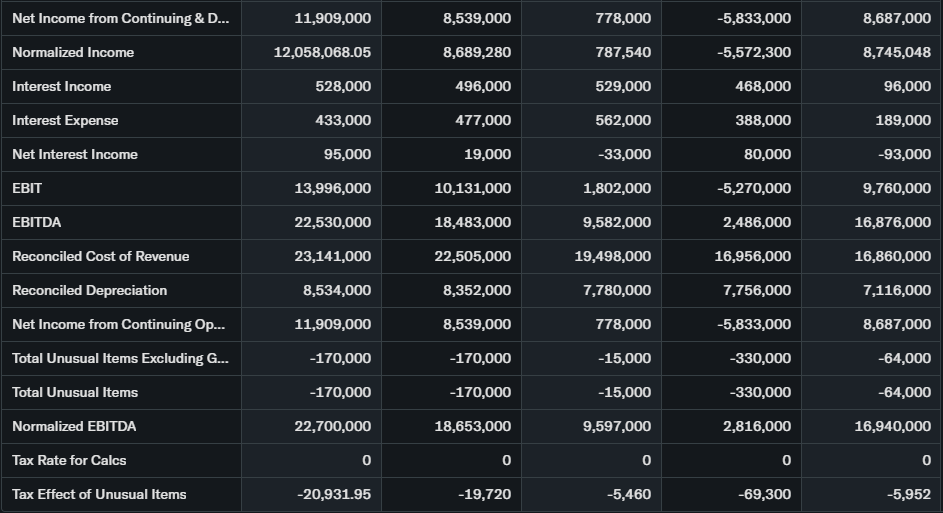Click the Total Unusual Items row label
The height and width of the screenshot is (513, 943).
point(75,392)
